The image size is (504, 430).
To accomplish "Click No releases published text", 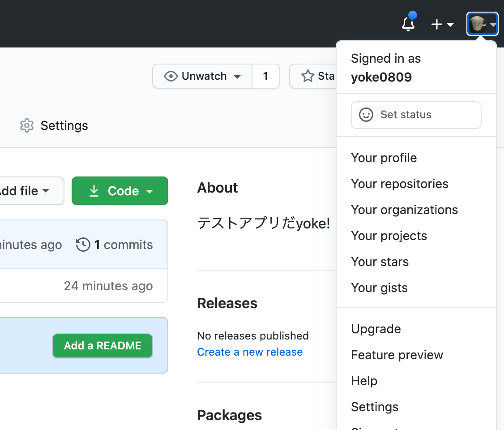I will point(253,336).
